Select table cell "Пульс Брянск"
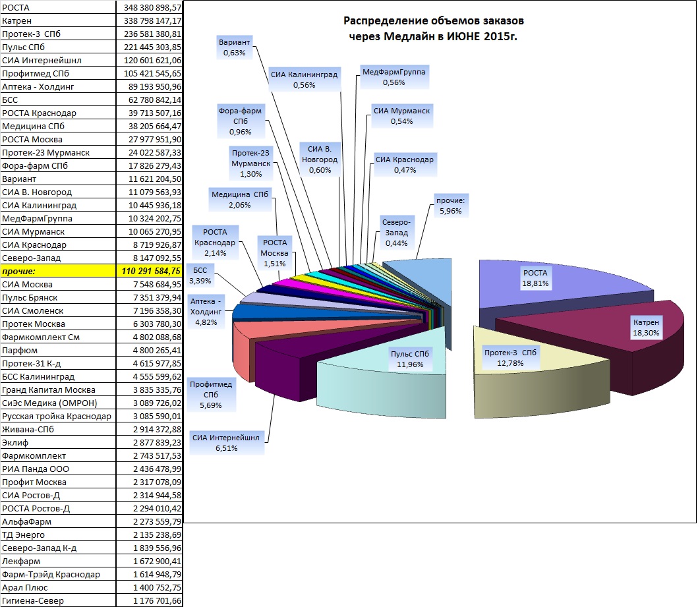 point(58,297)
